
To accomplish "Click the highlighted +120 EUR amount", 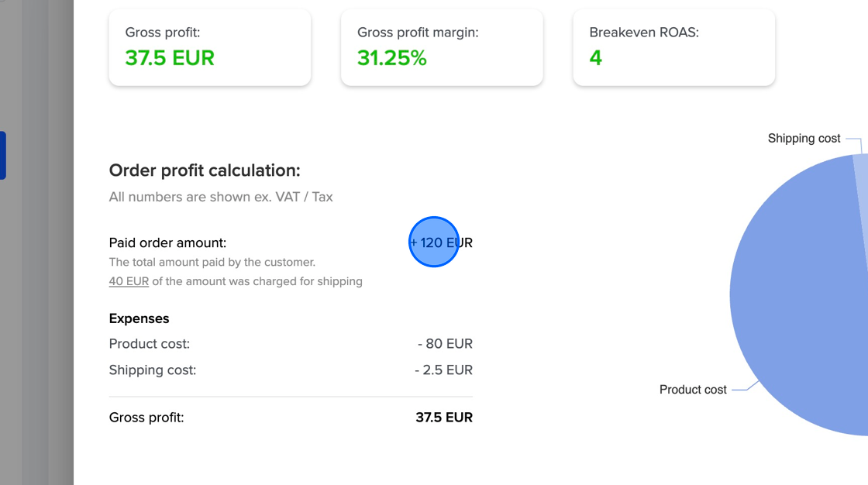I will [434, 242].
